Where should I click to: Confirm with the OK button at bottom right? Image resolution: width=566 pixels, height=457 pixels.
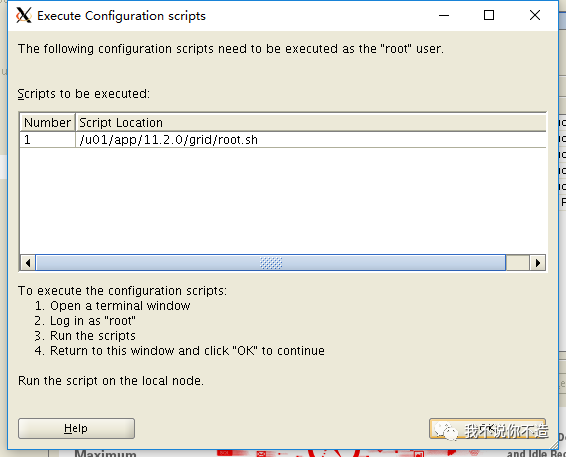(487, 428)
